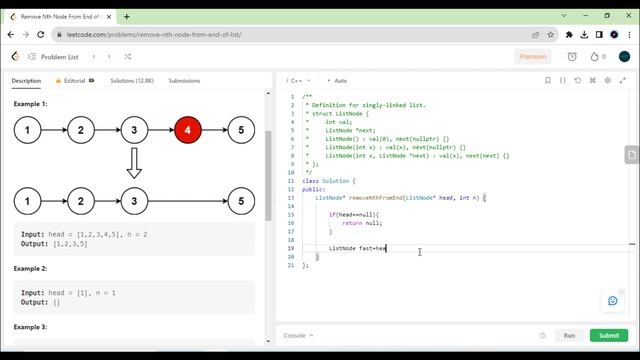Reset code to default icon
This screenshot has width=640, height=360.
pos(578,80)
